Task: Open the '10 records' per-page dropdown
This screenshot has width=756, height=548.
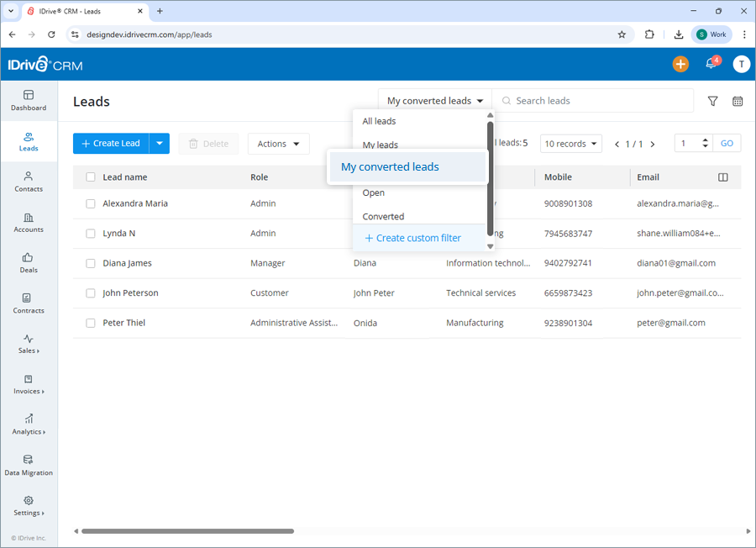Action: 570,143
